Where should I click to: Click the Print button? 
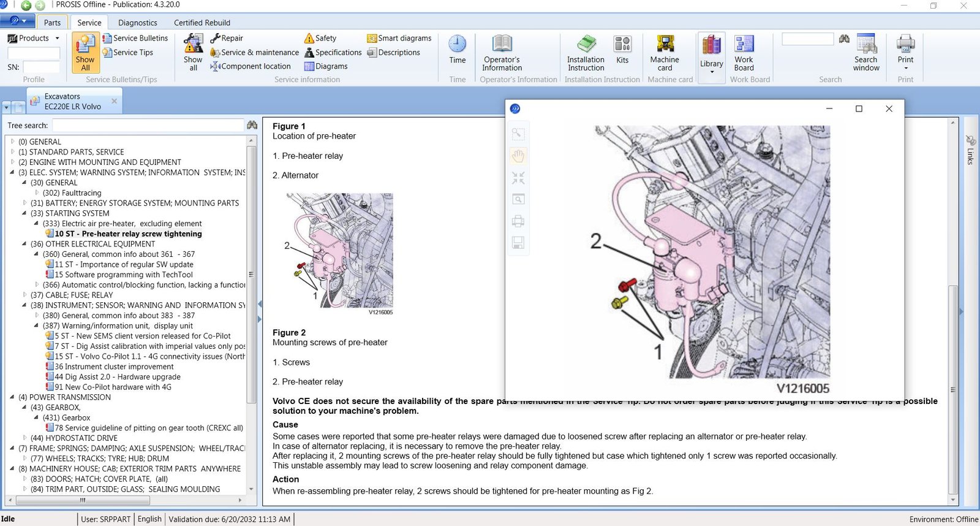905,53
